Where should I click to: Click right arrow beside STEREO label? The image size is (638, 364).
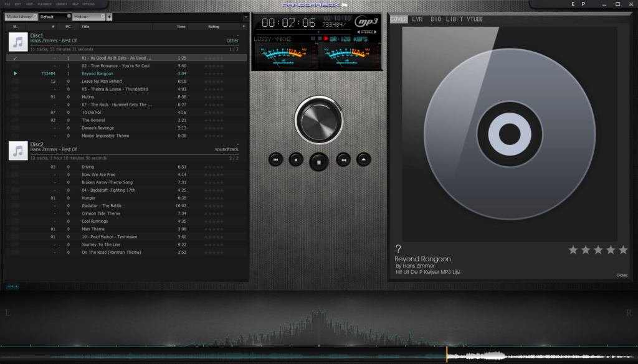coord(375,32)
